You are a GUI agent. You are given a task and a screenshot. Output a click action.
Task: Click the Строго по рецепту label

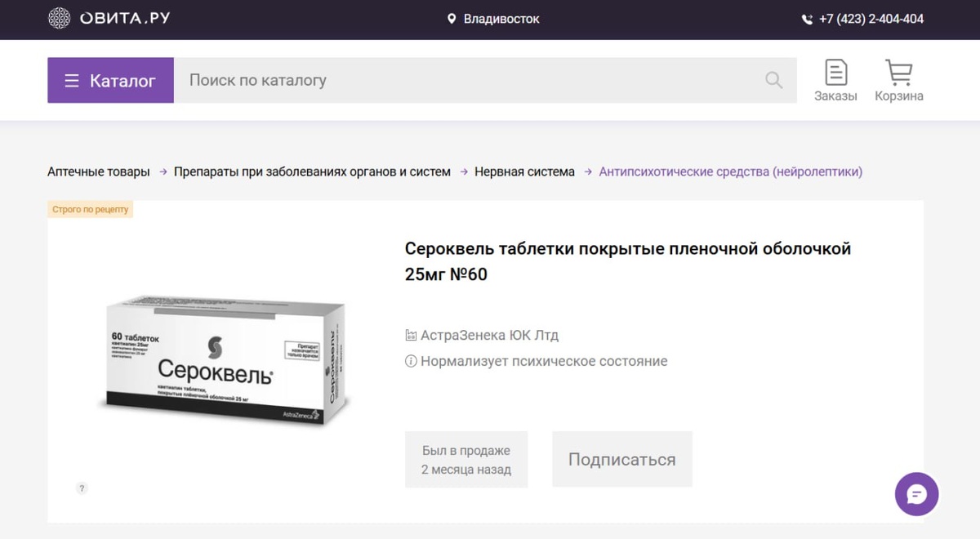(x=90, y=209)
